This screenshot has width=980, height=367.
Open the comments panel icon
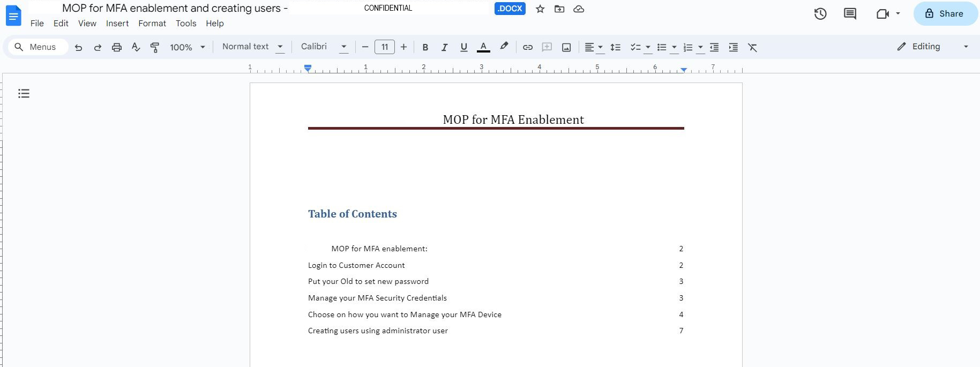[x=850, y=14]
